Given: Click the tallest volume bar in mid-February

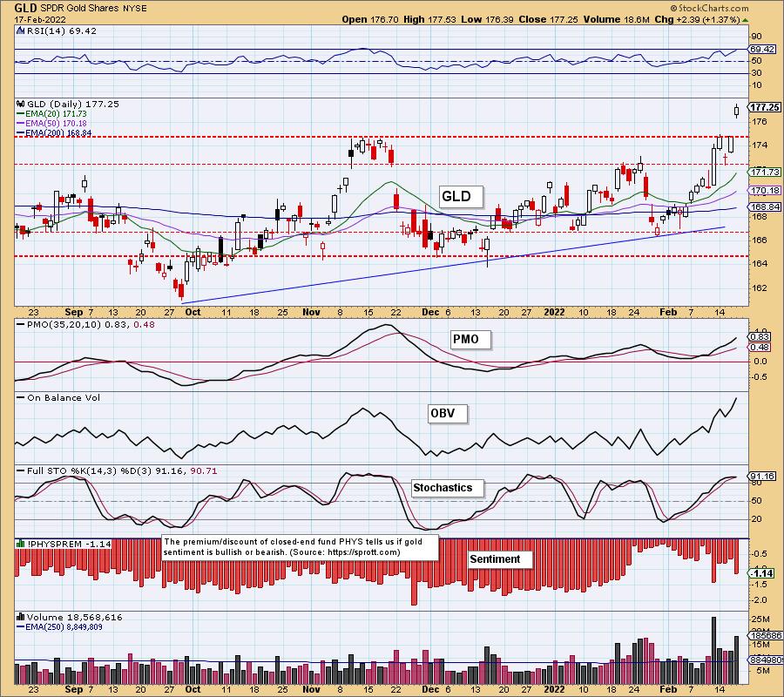Looking at the screenshot, I should [x=713, y=651].
